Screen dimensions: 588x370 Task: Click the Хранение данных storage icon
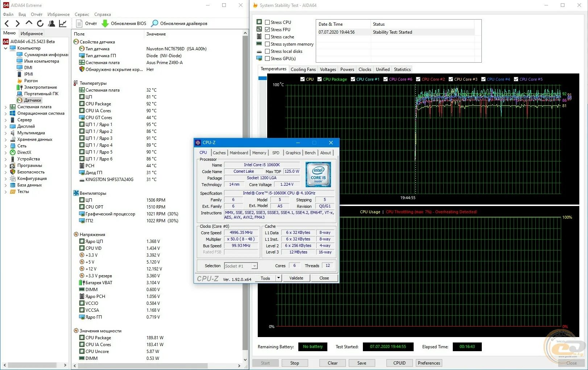[x=13, y=139]
